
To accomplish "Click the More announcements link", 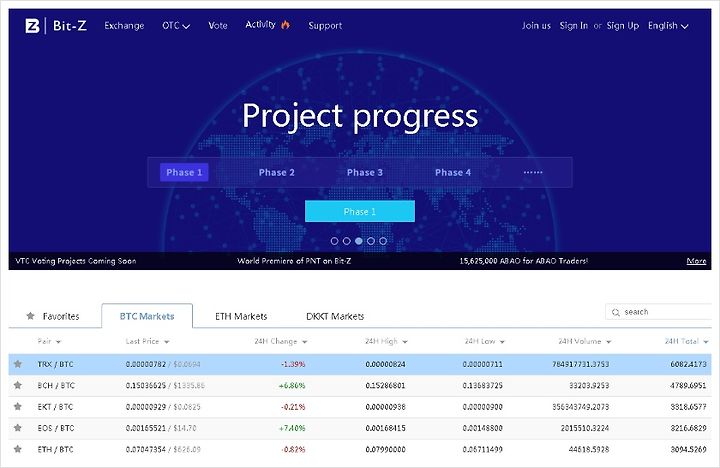I will (696, 261).
